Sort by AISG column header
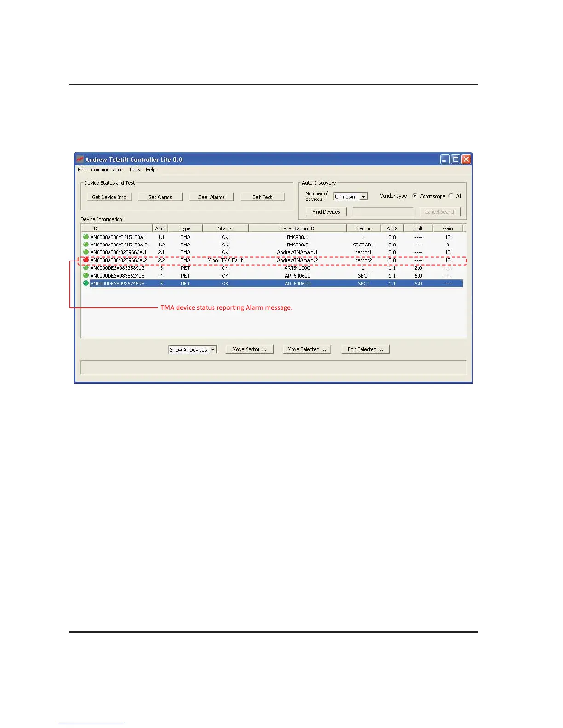Viewport: 563px width, 728px height. [392, 228]
